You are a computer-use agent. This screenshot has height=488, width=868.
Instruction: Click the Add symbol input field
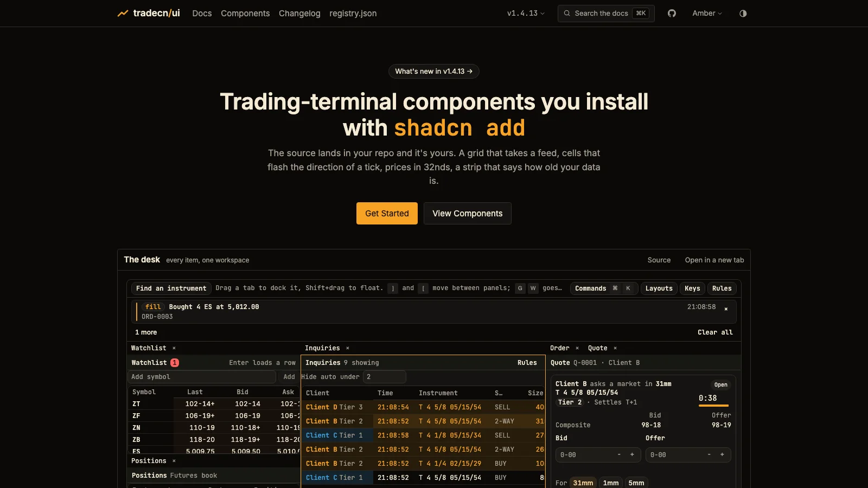pyautogui.click(x=202, y=376)
